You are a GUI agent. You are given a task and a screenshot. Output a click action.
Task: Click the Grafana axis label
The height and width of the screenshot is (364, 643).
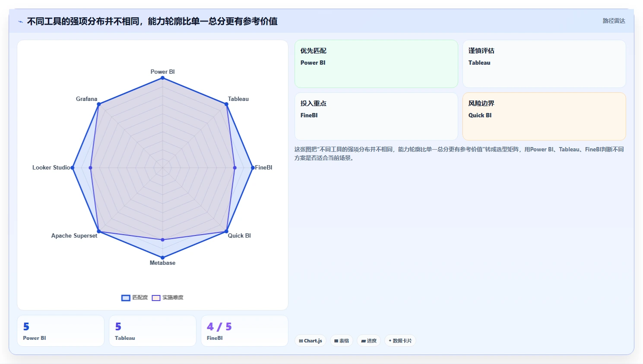(86, 99)
